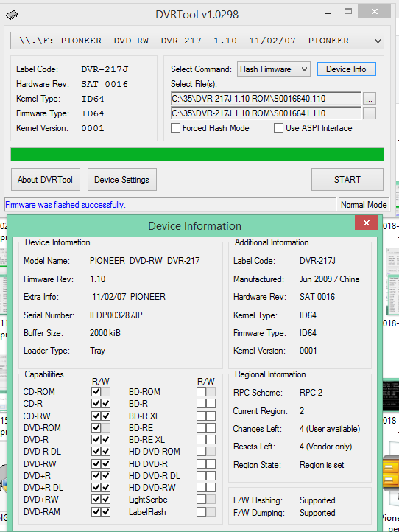The image size is (399, 532).
Task: Click the Model Name value PIONEER DVD-RW DVR-217
Action: pos(145,261)
